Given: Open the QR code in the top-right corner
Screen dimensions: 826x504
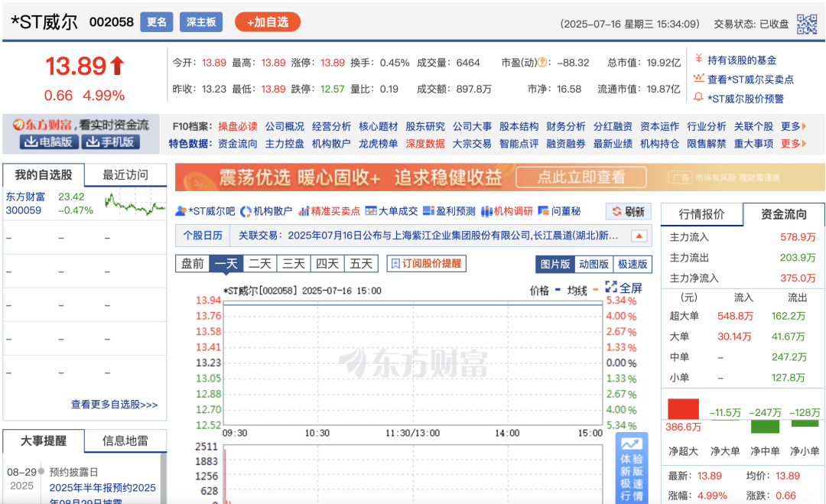Looking at the screenshot, I should [808, 22].
